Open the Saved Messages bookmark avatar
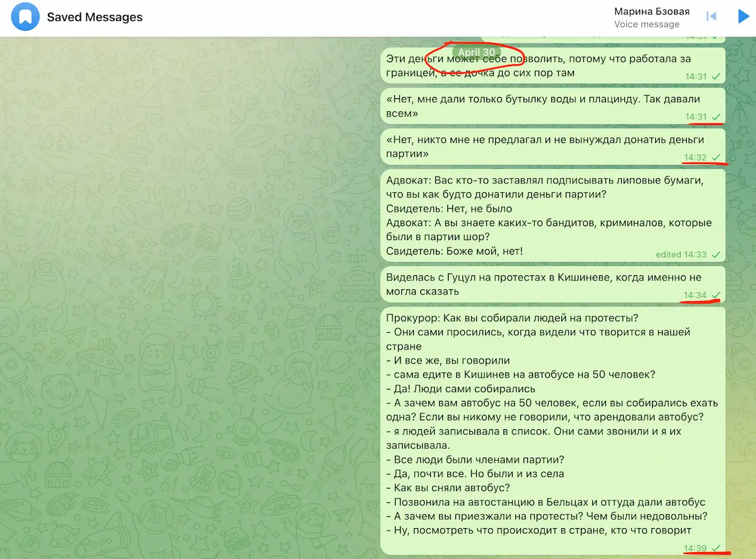Viewport: 756px width, 559px height. (x=24, y=18)
